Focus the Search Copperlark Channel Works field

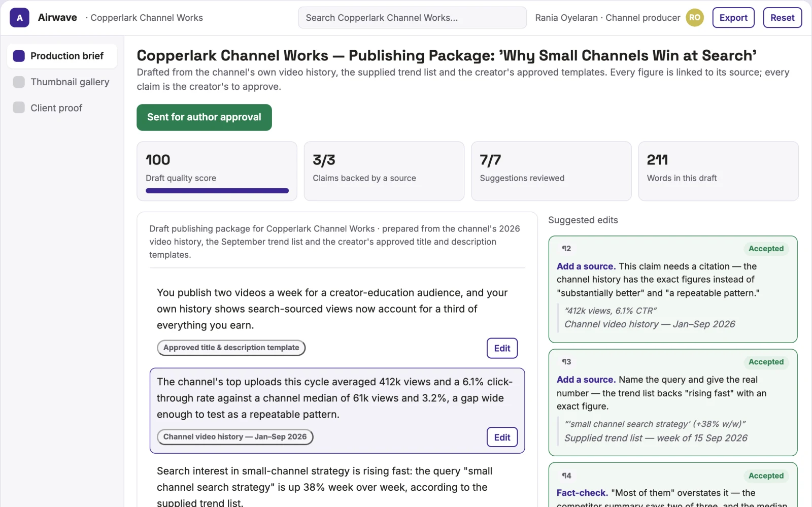(412, 18)
